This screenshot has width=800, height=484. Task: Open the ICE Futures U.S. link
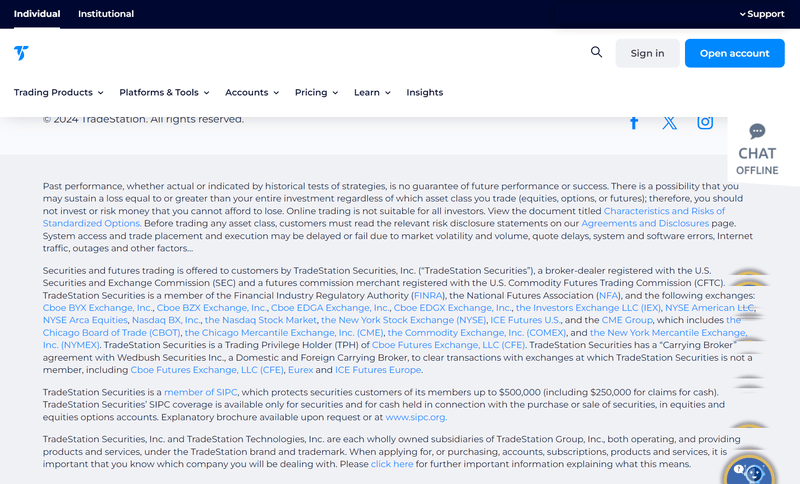click(x=525, y=320)
